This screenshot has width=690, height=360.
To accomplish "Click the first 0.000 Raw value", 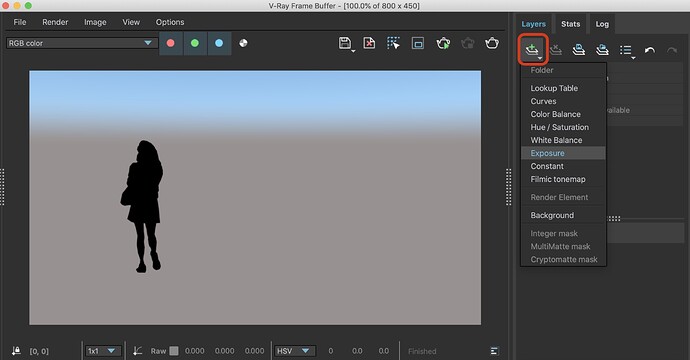I will (x=195, y=351).
